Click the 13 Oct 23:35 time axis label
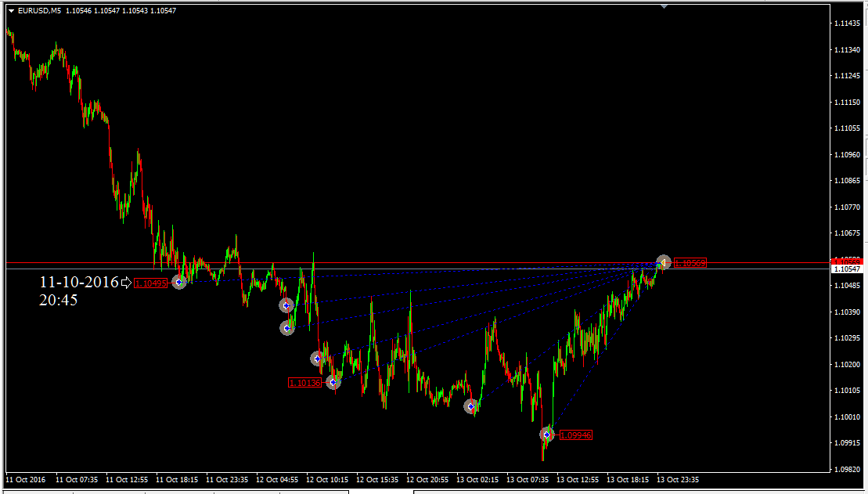 [x=678, y=480]
